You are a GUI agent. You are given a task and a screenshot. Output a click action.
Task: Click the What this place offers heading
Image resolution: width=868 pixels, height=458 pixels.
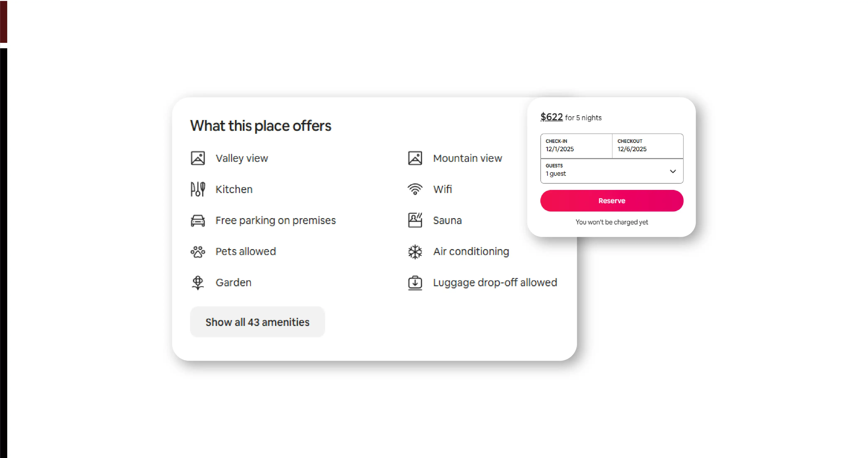pos(261,126)
